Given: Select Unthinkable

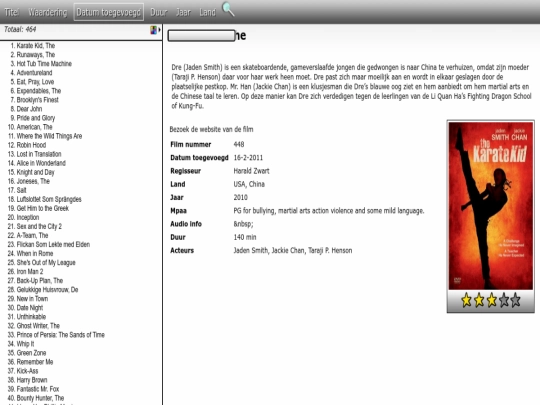Looking at the screenshot, I should (x=31, y=317).
